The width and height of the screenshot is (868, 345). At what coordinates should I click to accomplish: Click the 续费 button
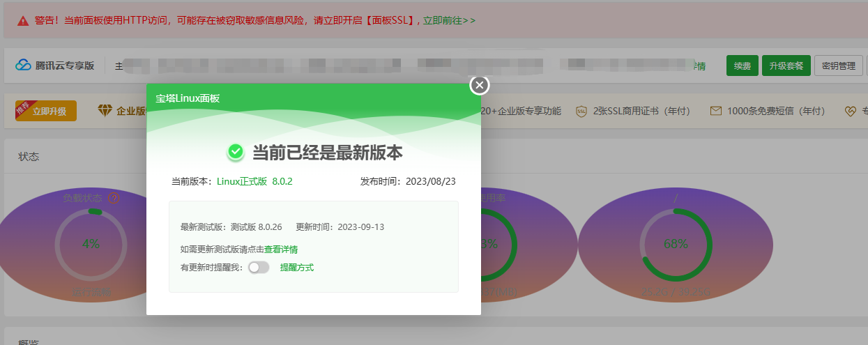pyautogui.click(x=742, y=66)
